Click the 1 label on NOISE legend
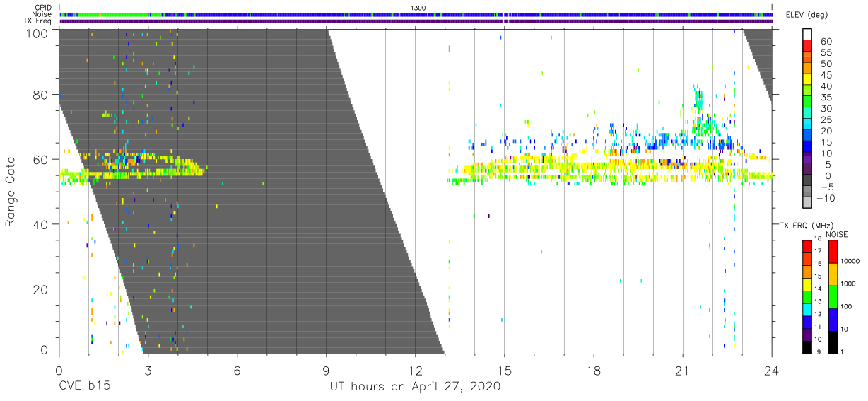868x401 pixels. click(842, 351)
